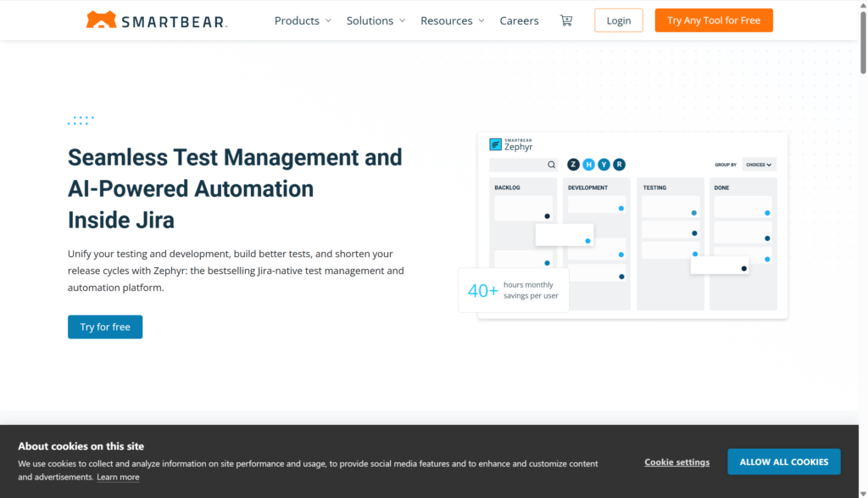The image size is (868, 498).
Task: Open the shopping cart icon
Action: pos(566,20)
